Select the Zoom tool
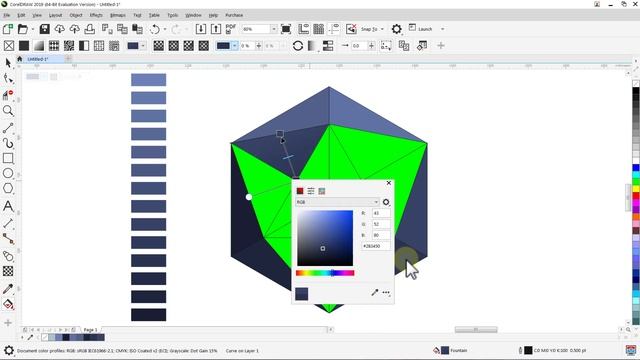This screenshot has height=360, width=640. (8, 111)
